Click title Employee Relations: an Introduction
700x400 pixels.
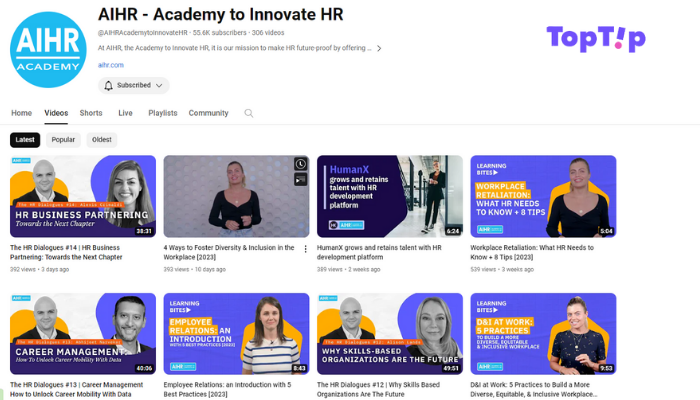click(x=227, y=389)
